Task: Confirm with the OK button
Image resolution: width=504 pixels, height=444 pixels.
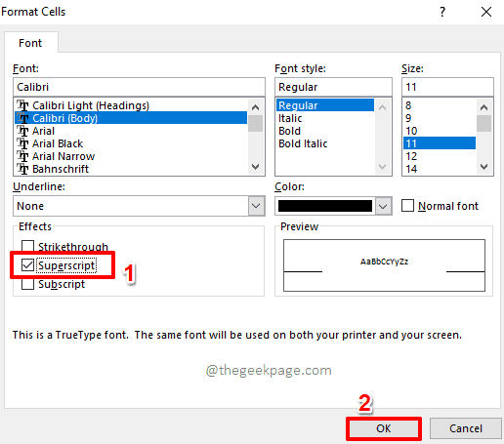Action: pos(384,428)
